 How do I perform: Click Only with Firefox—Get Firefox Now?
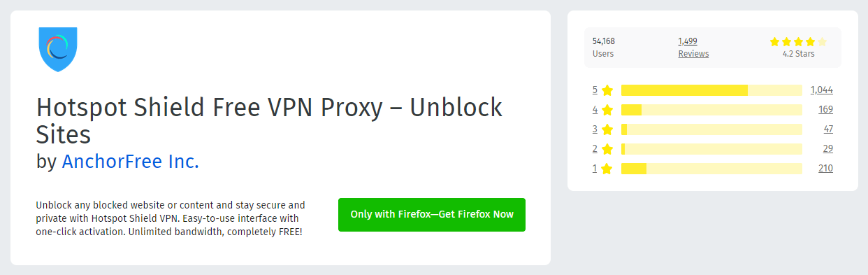[432, 215]
